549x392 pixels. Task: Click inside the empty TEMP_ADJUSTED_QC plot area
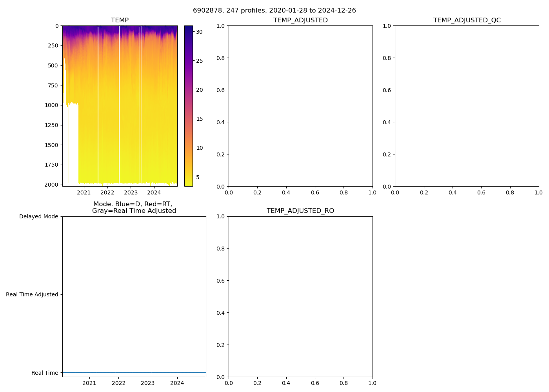pyautogui.click(x=467, y=106)
